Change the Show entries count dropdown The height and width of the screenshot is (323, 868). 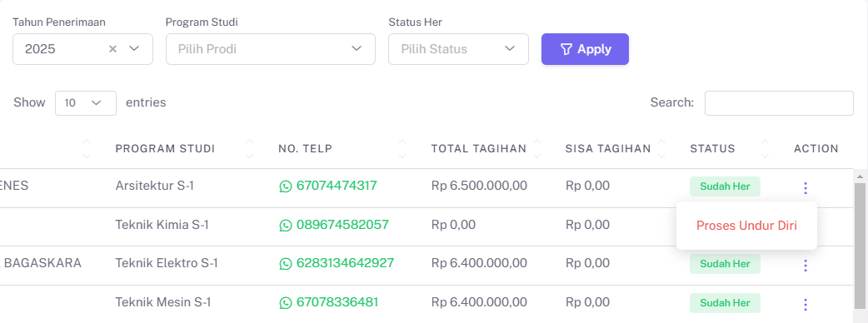pos(86,103)
